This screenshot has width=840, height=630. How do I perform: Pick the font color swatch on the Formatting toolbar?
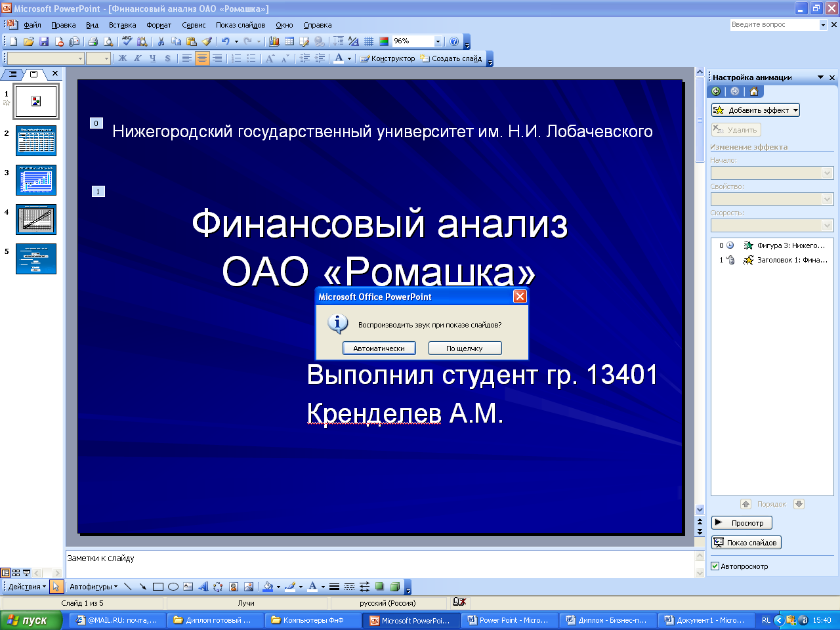click(339, 58)
